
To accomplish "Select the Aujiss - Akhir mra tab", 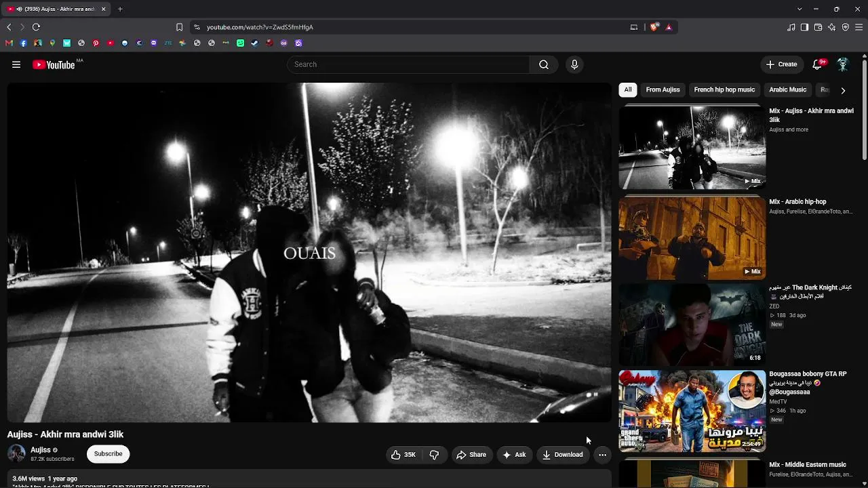I will coord(57,9).
